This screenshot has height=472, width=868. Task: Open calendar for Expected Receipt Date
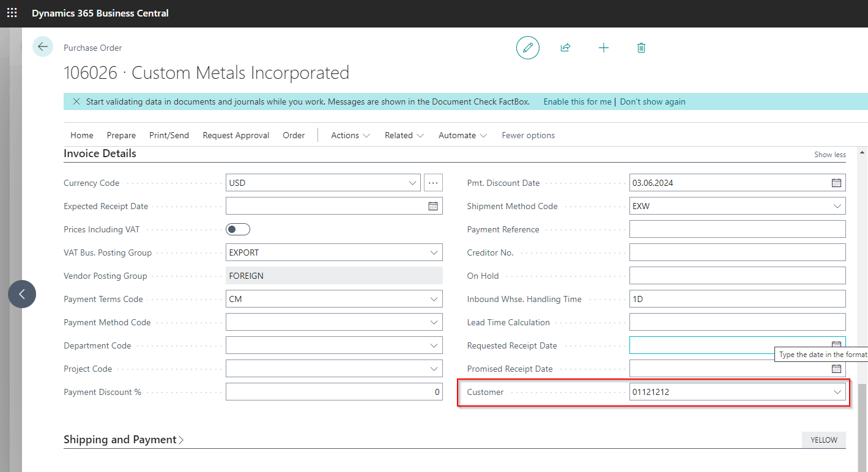pyautogui.click(x=433, y=206)
